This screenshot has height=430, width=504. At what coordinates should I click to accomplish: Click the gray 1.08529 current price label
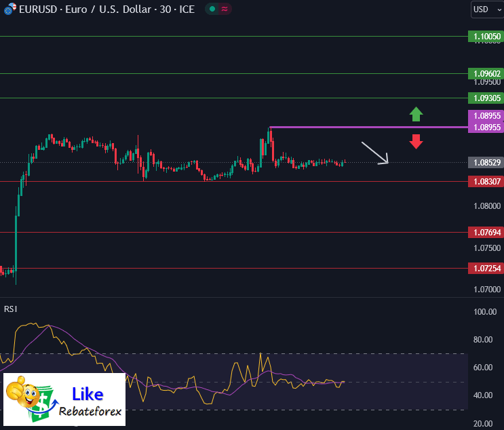point(485,163)
